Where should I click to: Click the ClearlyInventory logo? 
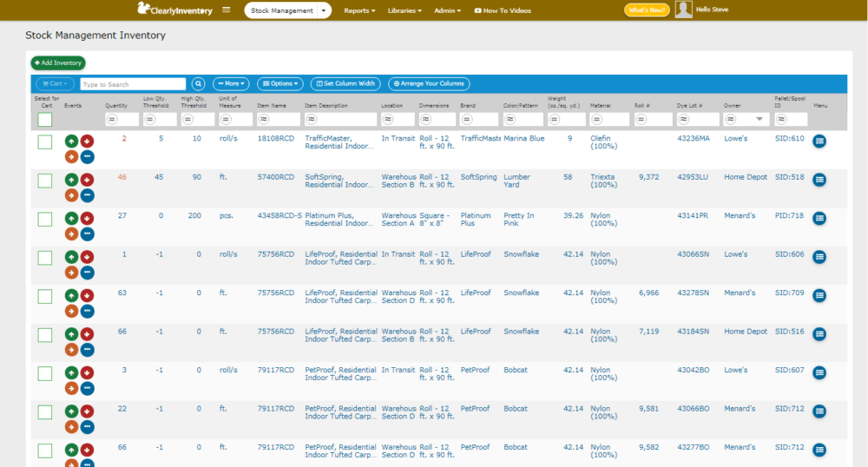pos(175,10)
